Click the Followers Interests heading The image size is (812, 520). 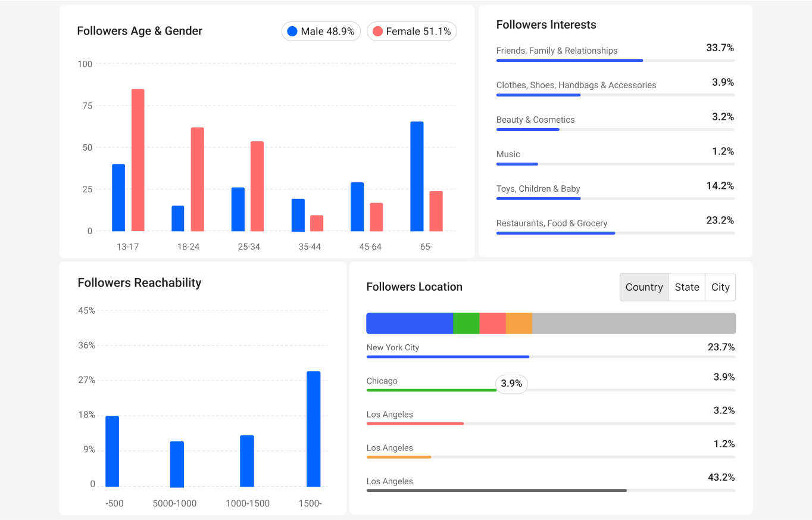546,24
